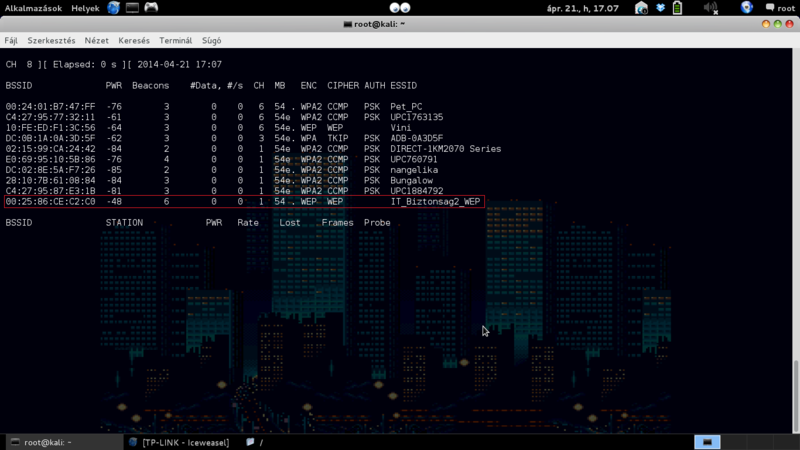This screenshot has width=800, height=450.
Task: Open the Alkalmazások applications menu
Action: [x=33, y=8]
